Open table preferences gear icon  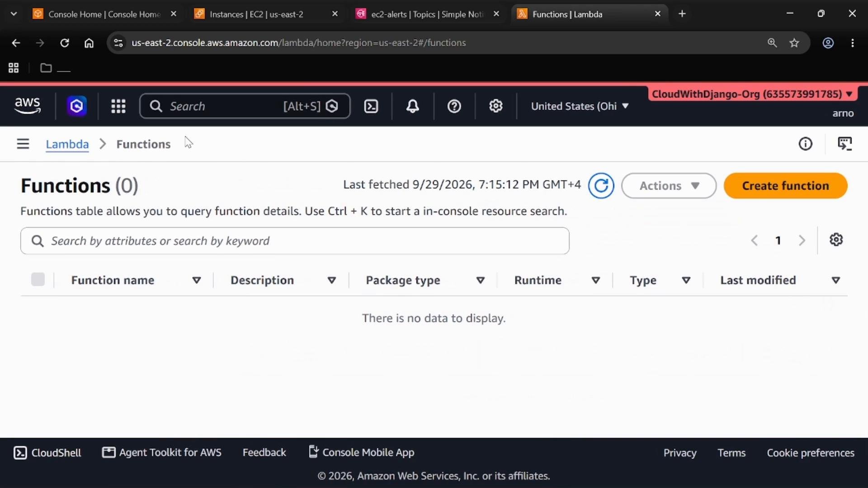[x=836, y=240]
